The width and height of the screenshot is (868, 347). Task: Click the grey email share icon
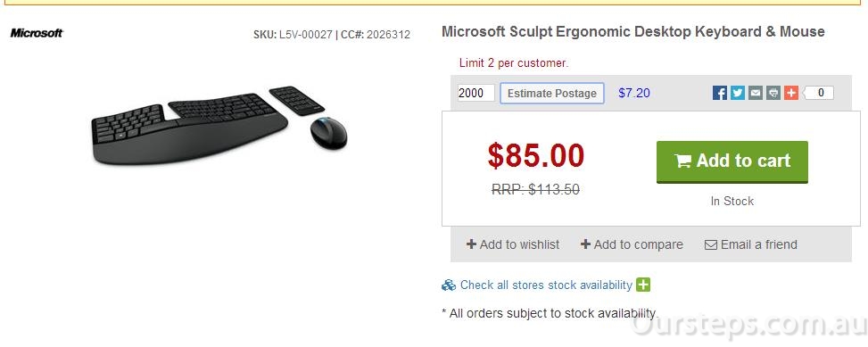point(755,93)
